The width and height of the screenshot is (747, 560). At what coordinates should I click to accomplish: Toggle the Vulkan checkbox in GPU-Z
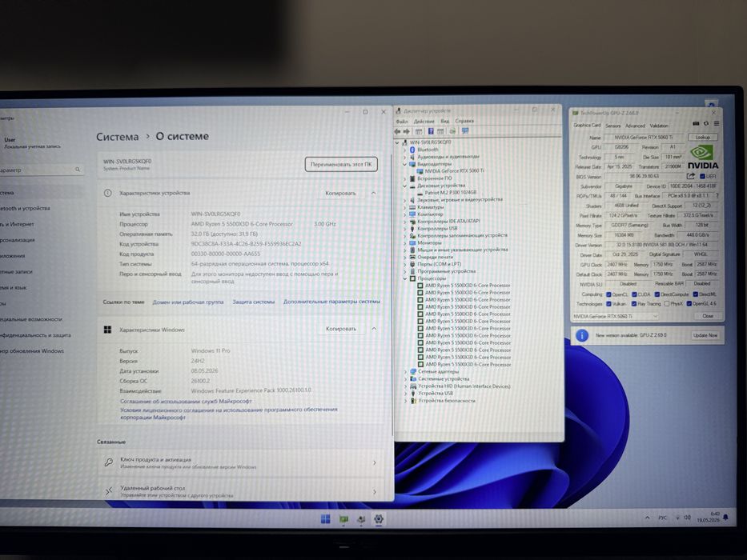(x=608, y=304)
